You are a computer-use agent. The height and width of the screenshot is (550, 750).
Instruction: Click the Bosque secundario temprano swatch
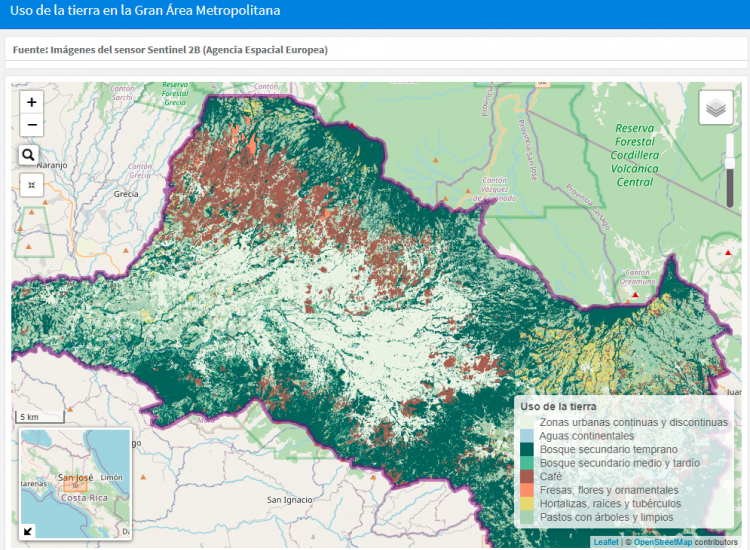(527, 450)
